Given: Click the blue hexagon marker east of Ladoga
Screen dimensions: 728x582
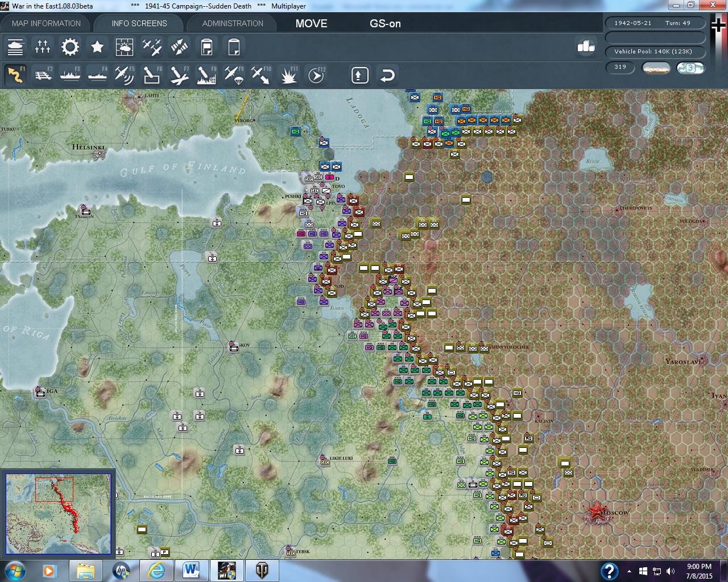Looking at the screenshot, I should click(x=487, y=177).
